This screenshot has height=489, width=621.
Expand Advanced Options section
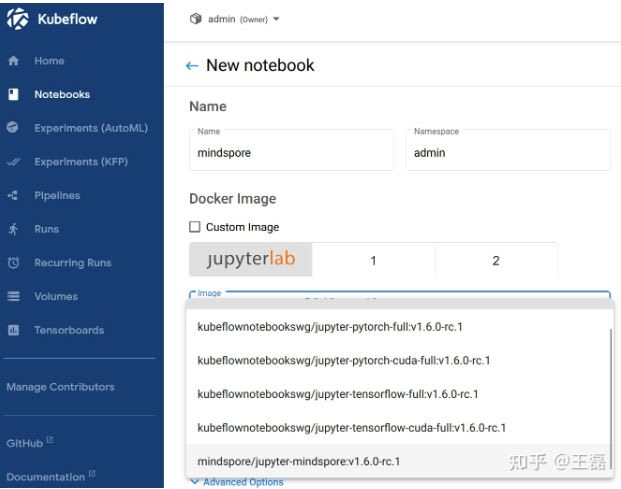tap(238, 482)
